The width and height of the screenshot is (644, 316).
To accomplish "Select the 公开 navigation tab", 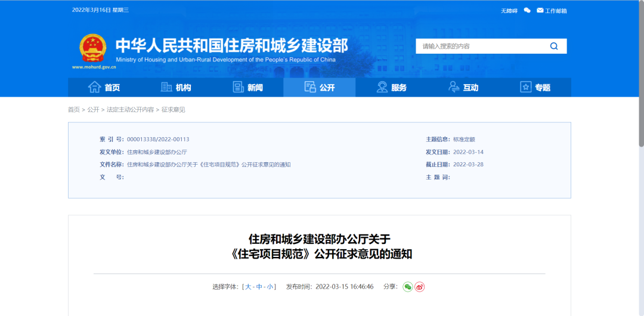I will point(320,88).
